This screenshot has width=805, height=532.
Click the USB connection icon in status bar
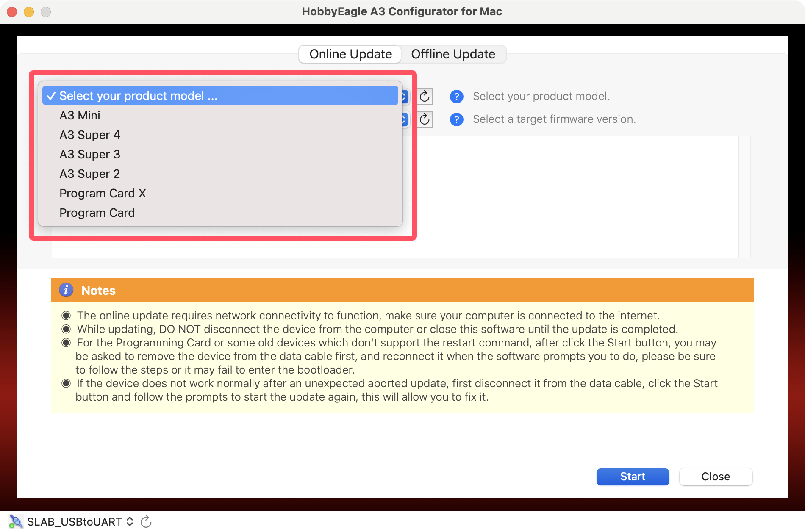(16, 521)
